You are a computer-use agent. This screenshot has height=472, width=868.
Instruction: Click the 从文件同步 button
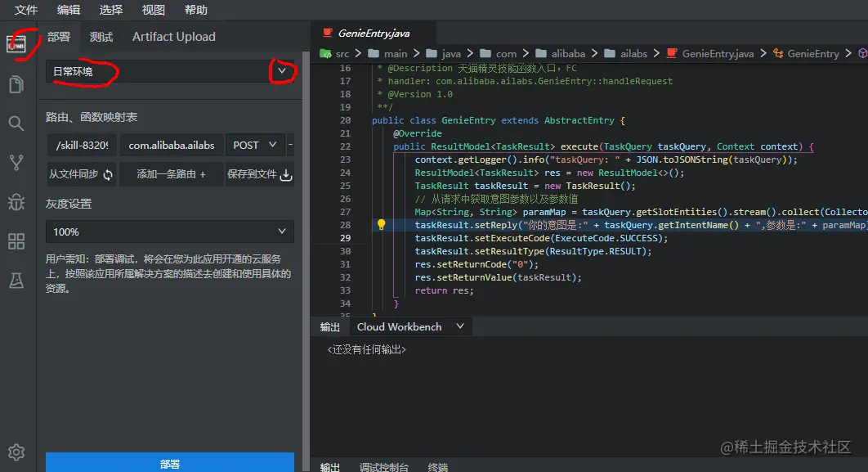(x=82, y=174)
